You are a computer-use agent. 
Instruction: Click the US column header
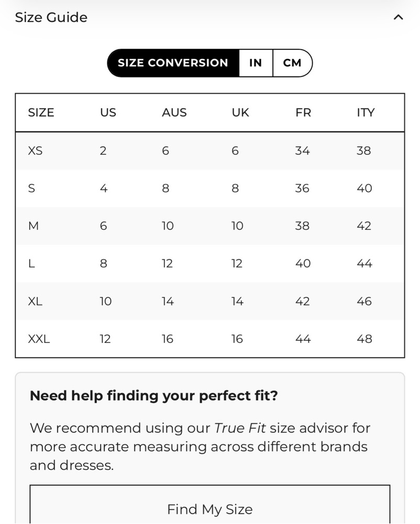108,113
